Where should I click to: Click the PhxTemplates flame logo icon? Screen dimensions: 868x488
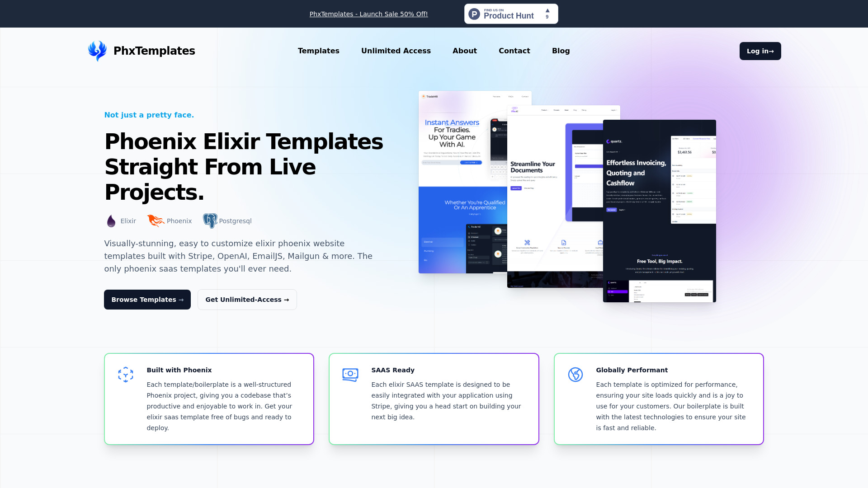[x=97, y=51]
